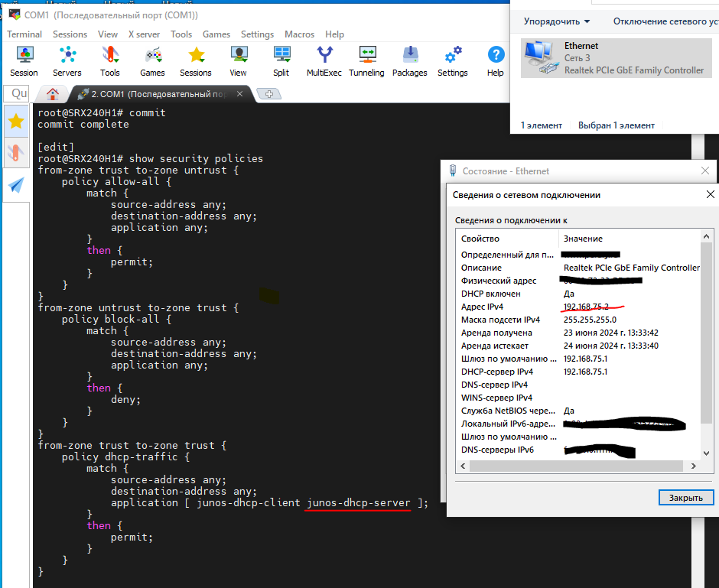This screenshot has width=719, height=588.
Task: Click the Ethernet status window title icon
Action: pos(453,171)
